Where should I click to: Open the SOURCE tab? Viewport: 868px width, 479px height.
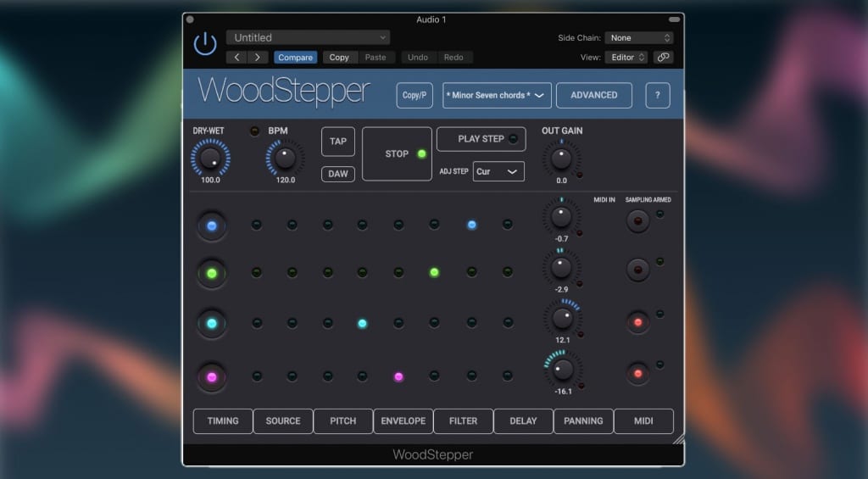click(283, 421)
